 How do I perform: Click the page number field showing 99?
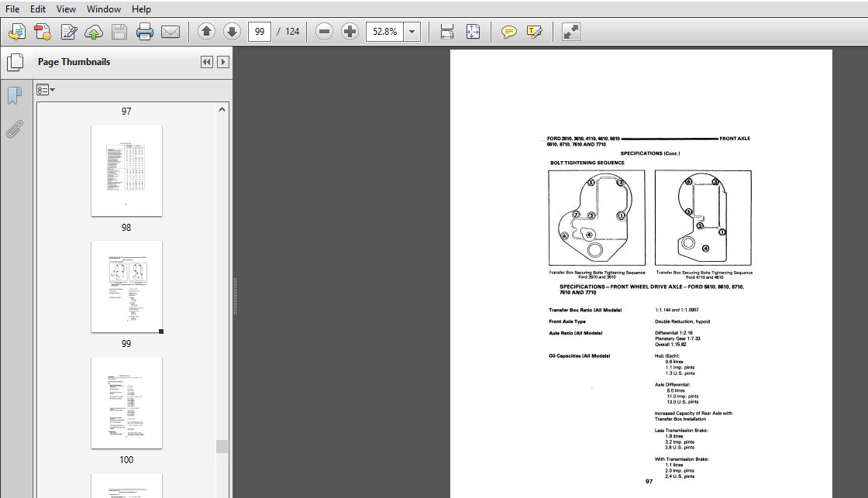tap(260, 32)
